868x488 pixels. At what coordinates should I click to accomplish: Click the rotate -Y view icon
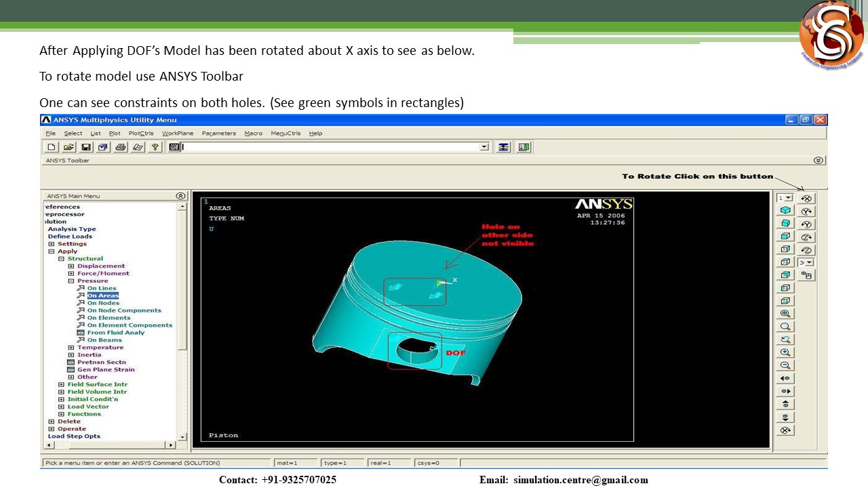[806, 224]
